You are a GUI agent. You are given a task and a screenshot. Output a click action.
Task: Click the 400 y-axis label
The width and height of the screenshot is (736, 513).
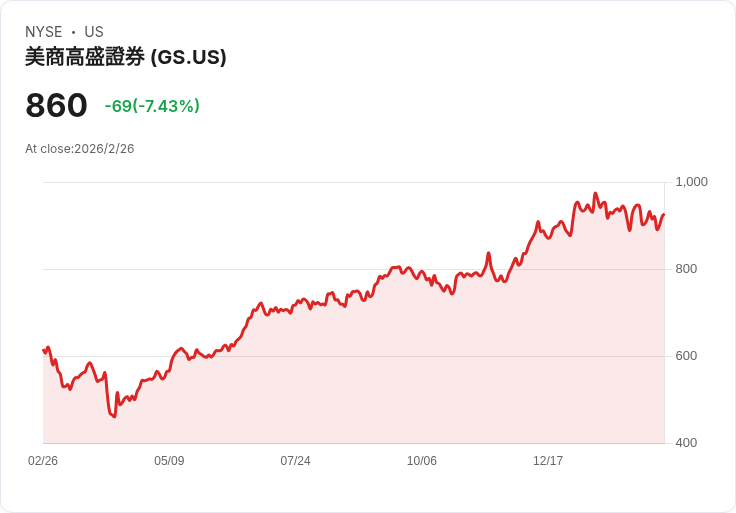tap(686, 443)
